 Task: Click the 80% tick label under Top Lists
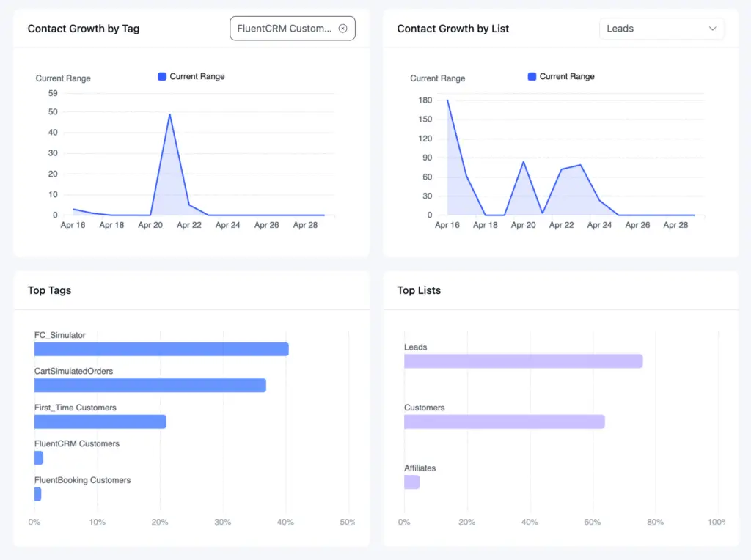point(655,522)
